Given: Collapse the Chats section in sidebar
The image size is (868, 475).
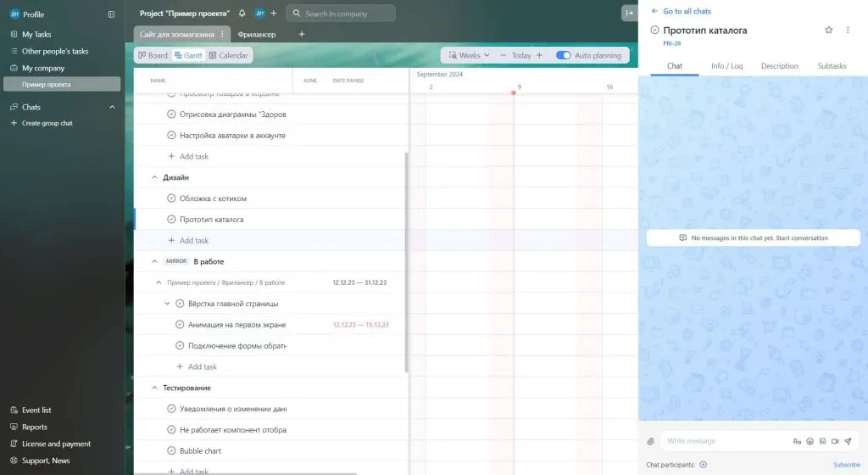Looking at the screenshot, I should (113, 107).
